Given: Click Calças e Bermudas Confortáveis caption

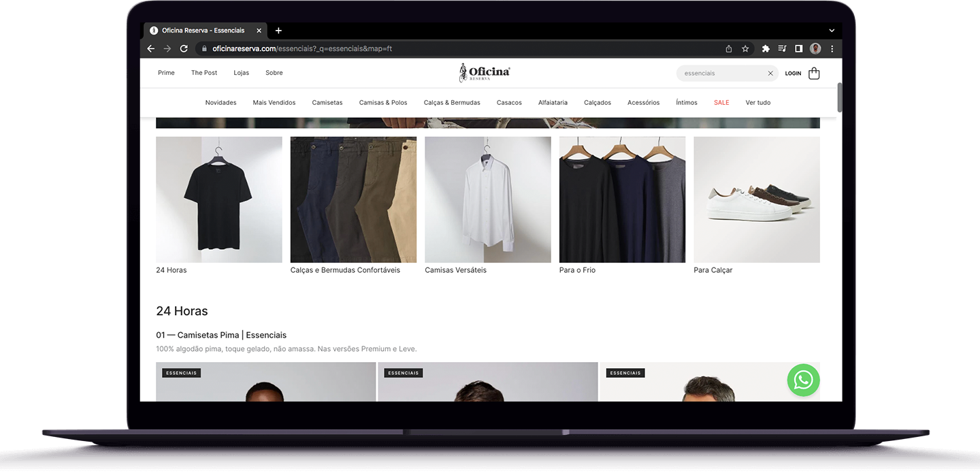Looking at the screenshot, I should (x=345, y=270).
